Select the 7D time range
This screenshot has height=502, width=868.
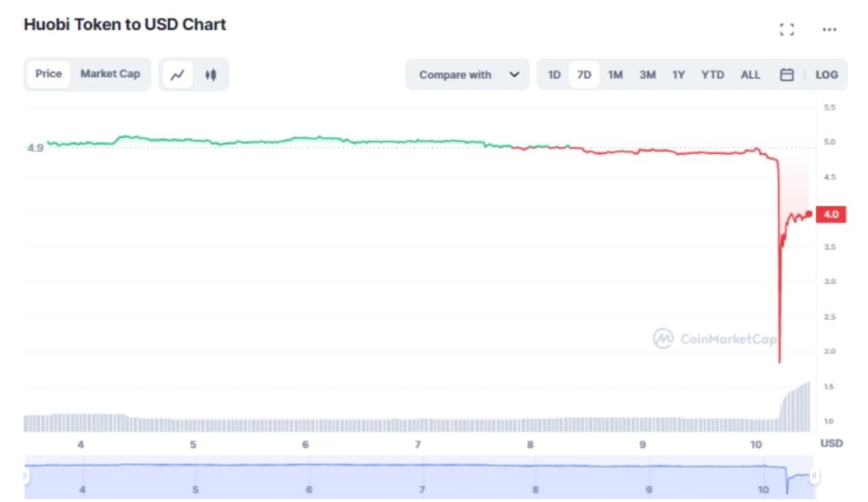click(x=584, y=75)
